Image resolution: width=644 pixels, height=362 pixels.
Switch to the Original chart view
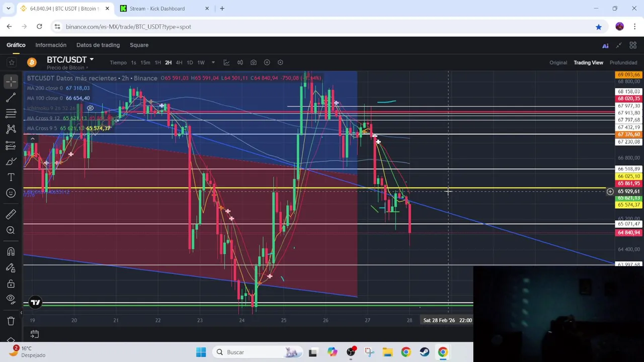[558, 62]
